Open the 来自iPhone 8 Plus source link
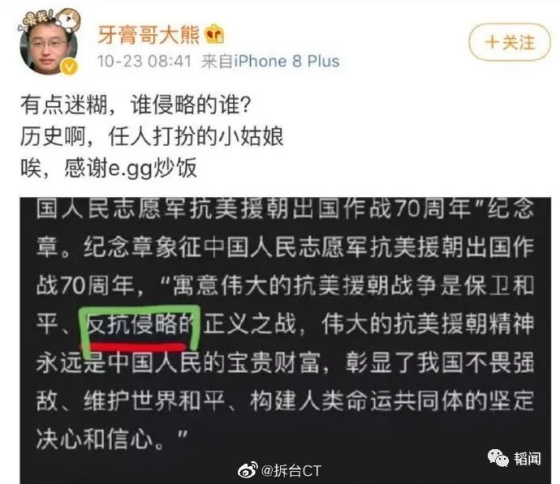Screen dimensions: 560x484 [270, 61]
